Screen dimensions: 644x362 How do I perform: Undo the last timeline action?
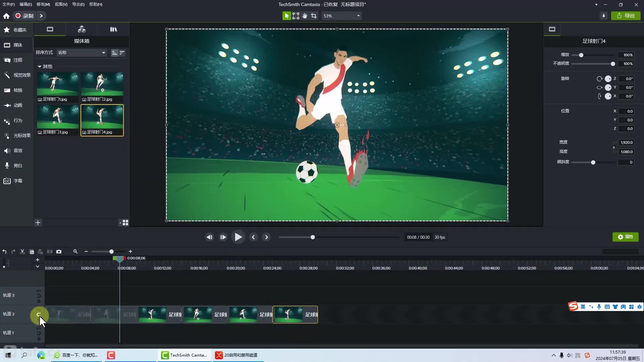tap(4, 251)
